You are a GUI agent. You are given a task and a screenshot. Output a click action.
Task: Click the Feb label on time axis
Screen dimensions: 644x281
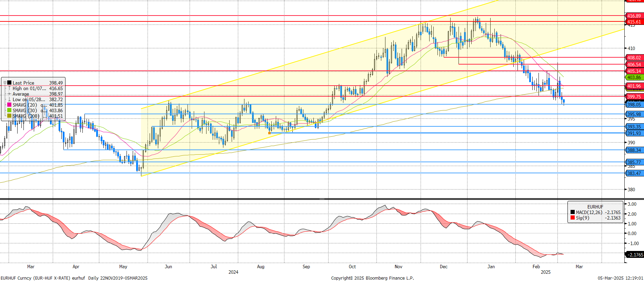pyautogui.click(x=536, y=267)
